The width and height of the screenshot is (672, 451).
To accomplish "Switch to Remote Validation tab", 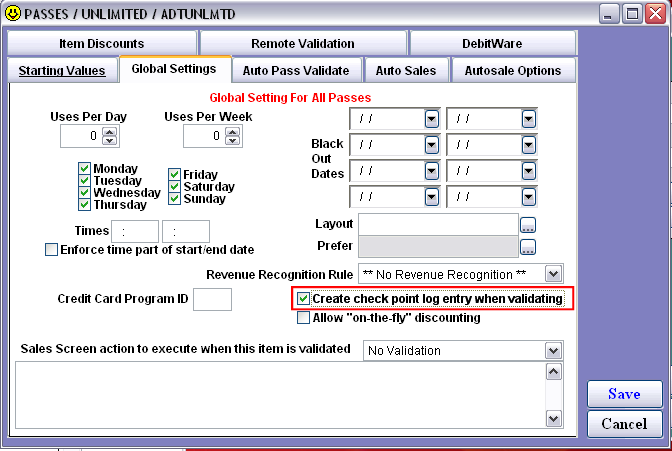I will coord(303,43).
